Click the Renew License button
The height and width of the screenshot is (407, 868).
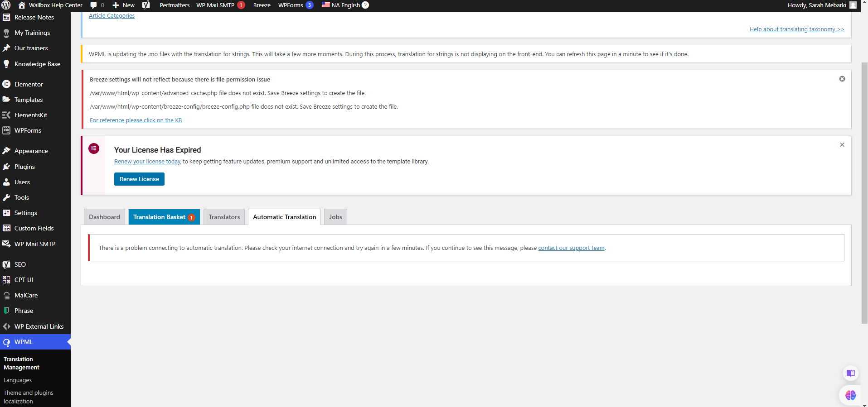[139, 179]
